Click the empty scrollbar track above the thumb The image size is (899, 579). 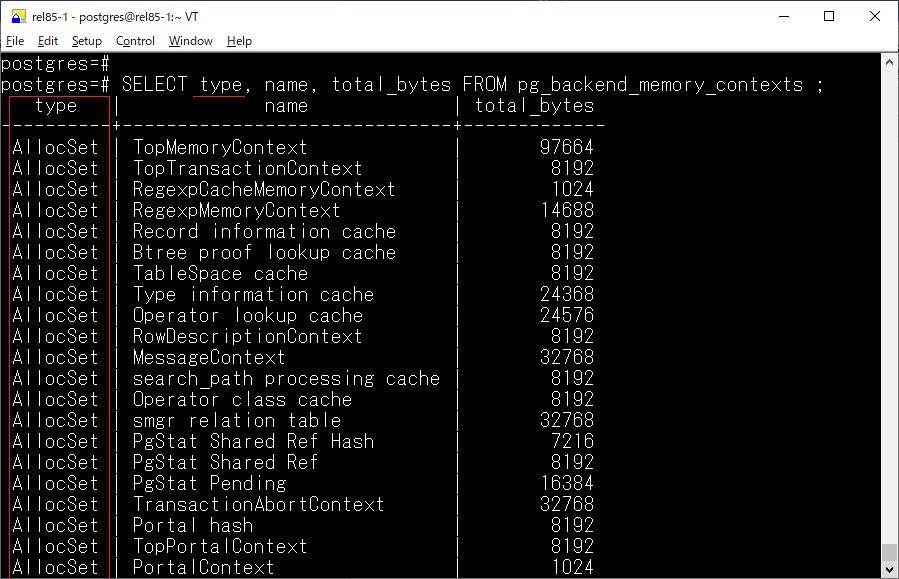click(x=889, y=300)
